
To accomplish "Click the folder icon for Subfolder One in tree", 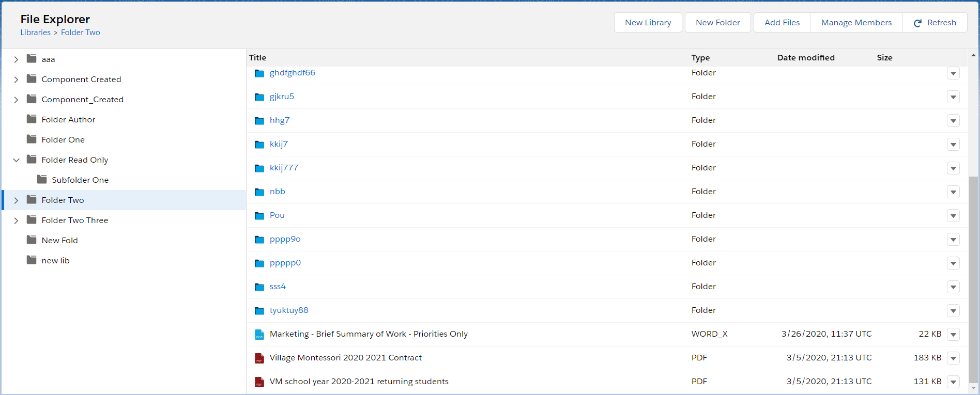I will pos(42,180).
